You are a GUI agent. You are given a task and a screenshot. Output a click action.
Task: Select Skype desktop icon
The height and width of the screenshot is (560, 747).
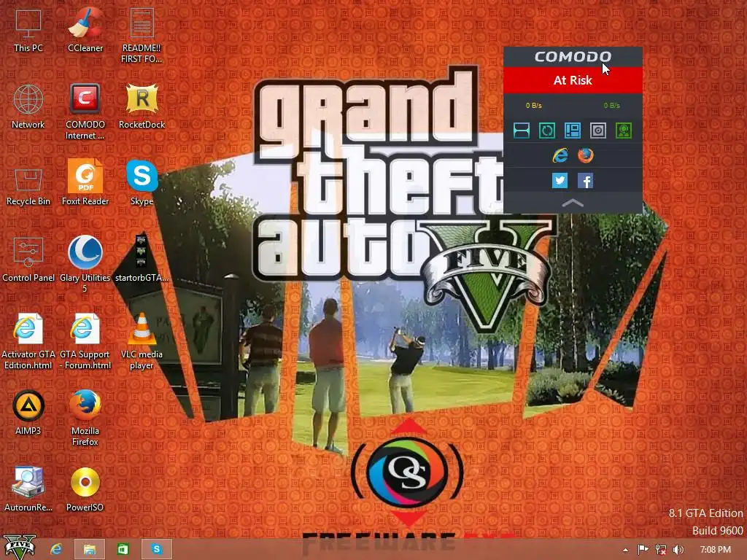click(142, 183)
